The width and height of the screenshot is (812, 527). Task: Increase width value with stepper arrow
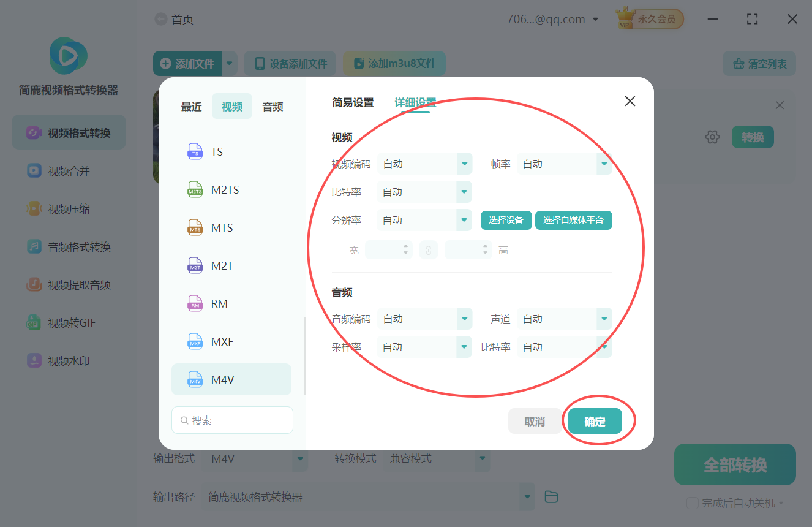pos(404,246)
